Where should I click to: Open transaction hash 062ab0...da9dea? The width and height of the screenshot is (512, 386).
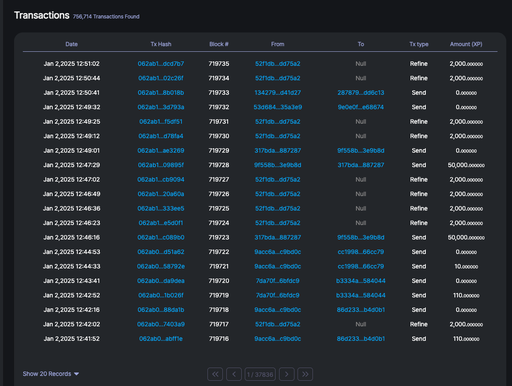click(x=161, y=281)
